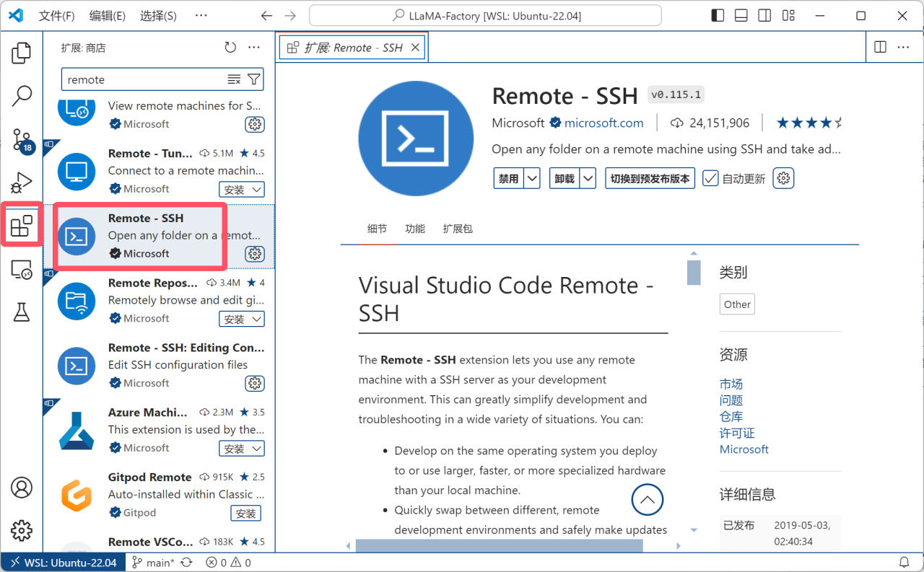Screen dimensions: 924x572
Task: Open Source Control view with 18 badge
Action: coord(22,140)
